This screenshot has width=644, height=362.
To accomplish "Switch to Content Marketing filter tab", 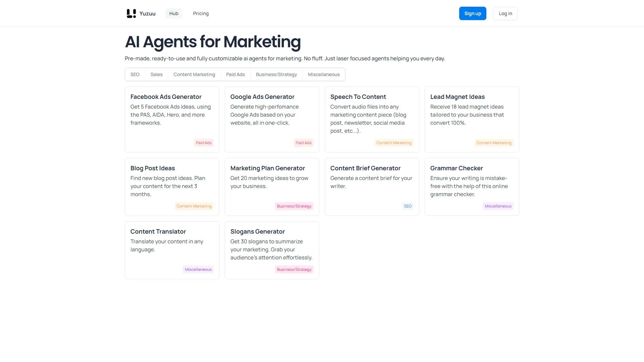I will 194,74.
